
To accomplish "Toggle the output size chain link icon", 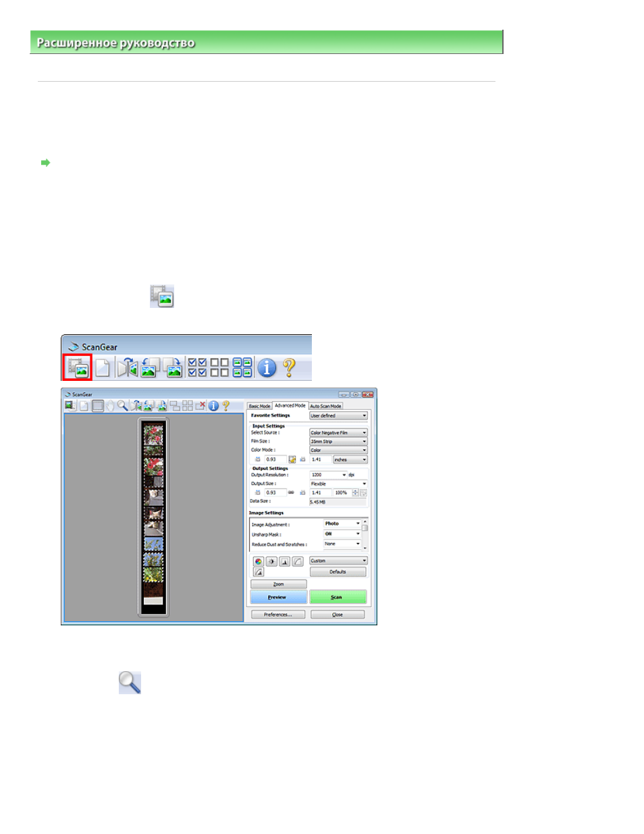I will click(292, 492).
